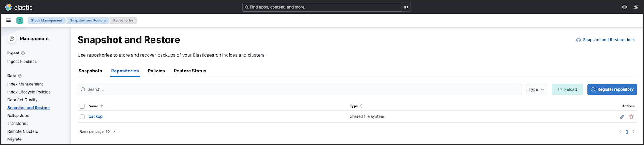Viewport: 644px width, 145px height.
Task: Open Data Set Quality in the sidebar
Action: click(x=22, y=100)
